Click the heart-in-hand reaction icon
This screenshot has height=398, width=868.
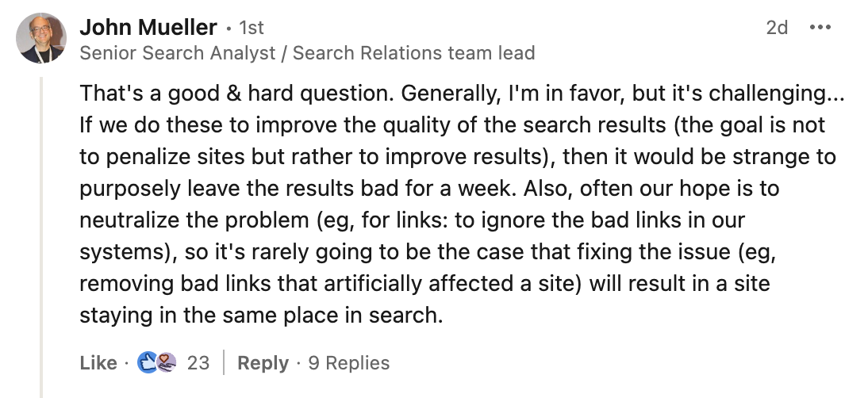(166, 362)
